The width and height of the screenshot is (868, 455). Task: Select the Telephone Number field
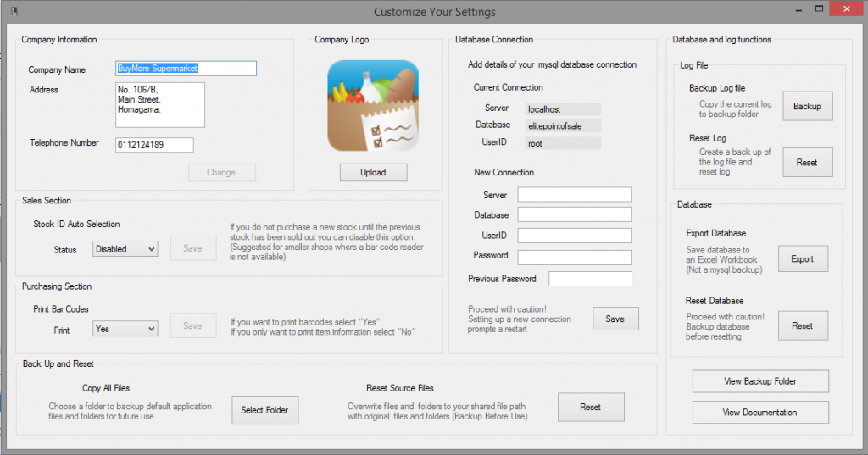[x=154, y=145]
